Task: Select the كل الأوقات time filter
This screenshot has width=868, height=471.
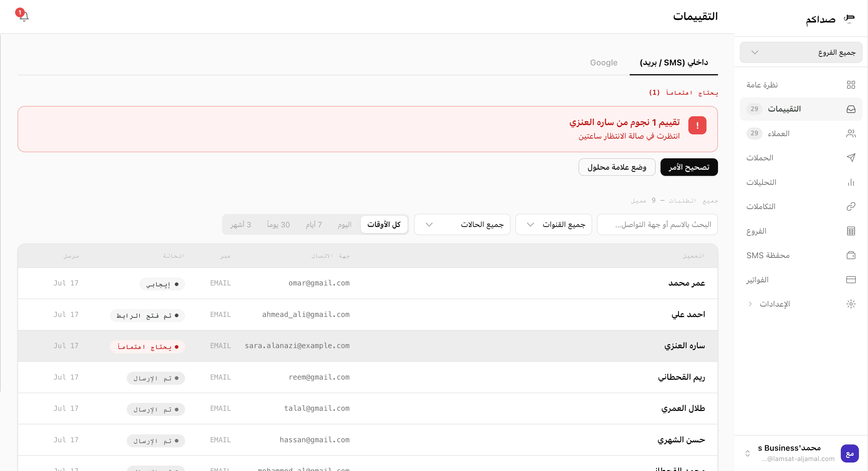Action: click(x=384, y=225)
